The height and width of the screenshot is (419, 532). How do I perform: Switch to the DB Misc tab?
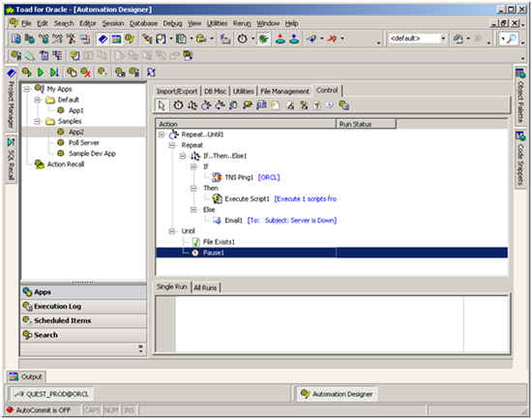[215, 91]
